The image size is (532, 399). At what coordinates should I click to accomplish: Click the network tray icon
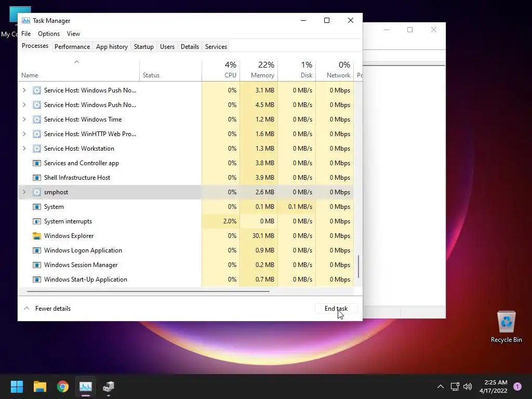[x=455, y=387]
